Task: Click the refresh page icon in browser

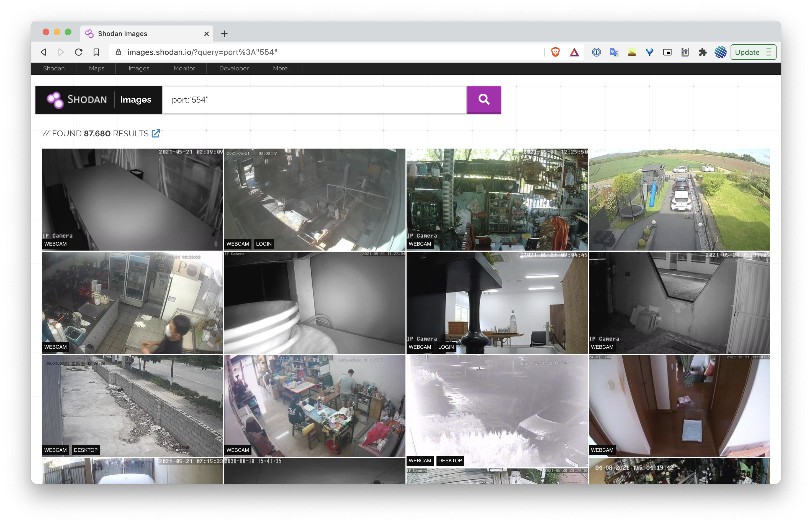Action: click(79, 52)
